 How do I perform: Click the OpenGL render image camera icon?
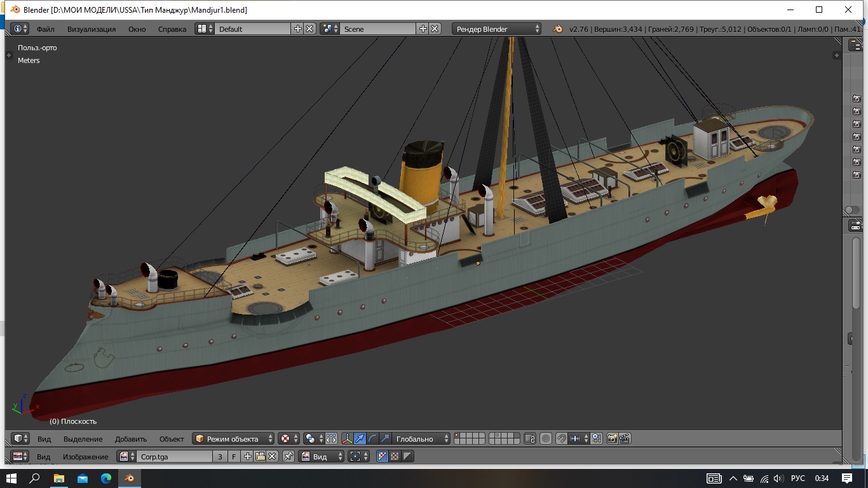(x=612, y=438)
